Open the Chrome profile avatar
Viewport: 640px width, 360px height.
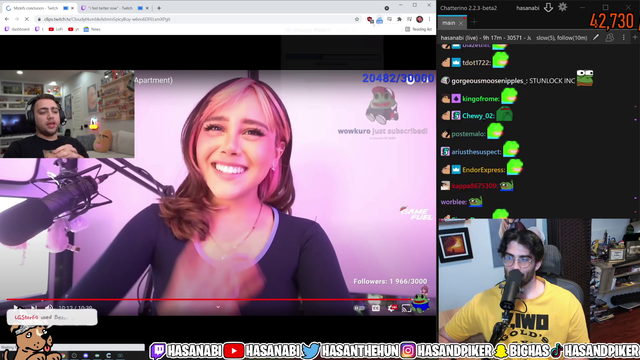click(420, 19)
